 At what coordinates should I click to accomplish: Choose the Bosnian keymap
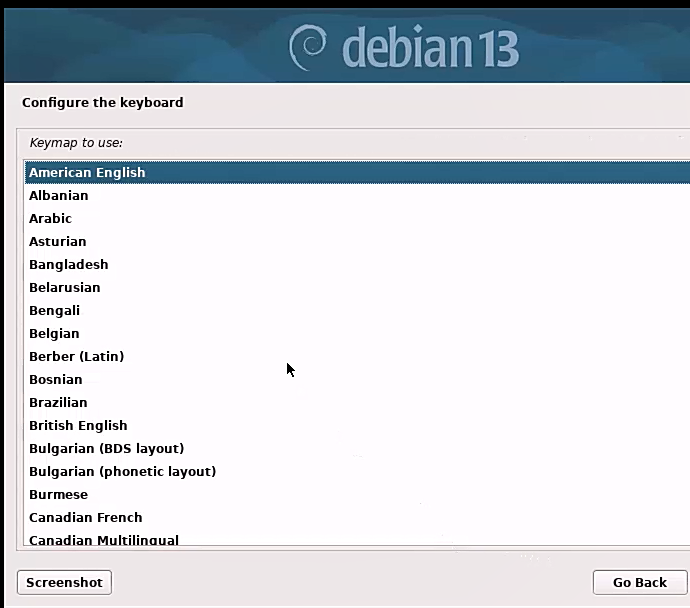[55, 379]
